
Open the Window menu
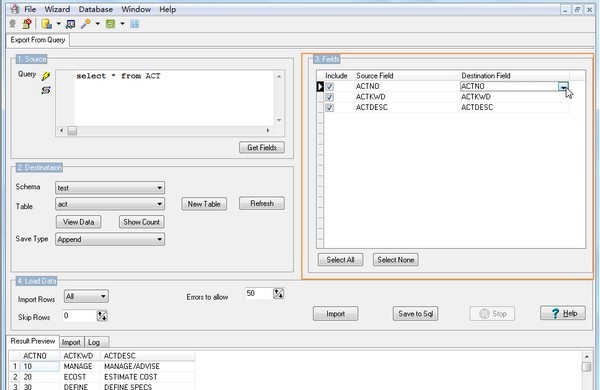coord(136,9)
